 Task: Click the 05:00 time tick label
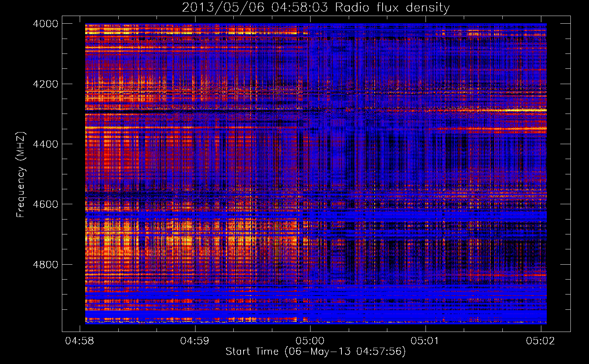point(310,341)
